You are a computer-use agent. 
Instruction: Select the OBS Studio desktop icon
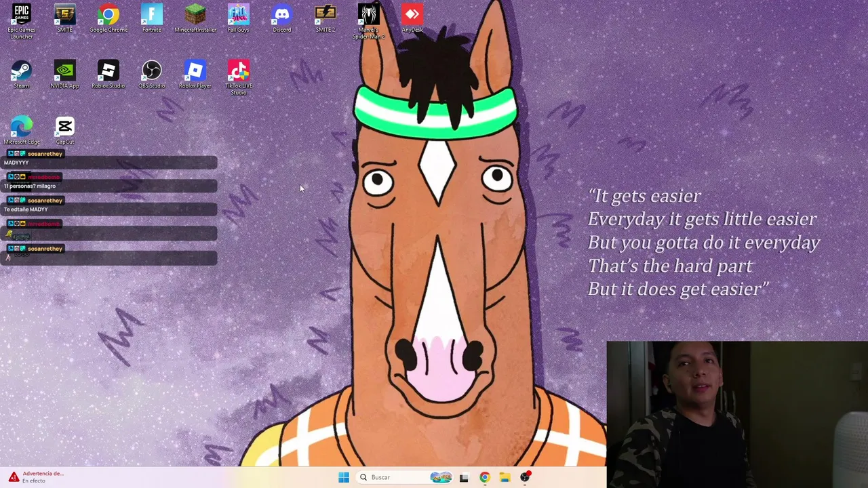152,75
